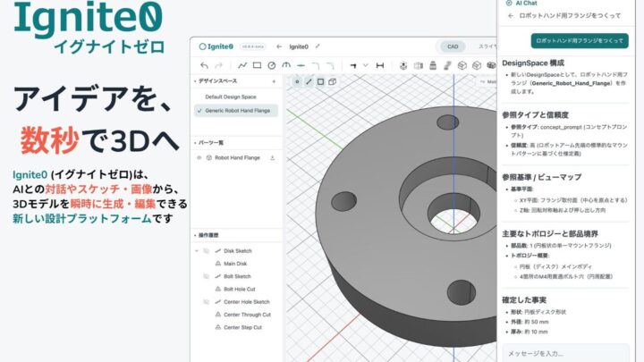Viewport: 644px width, 362px height.
Task: Click the extrude tool icon after the dimension tool
Action: pyautogui.click(x=403, y=65)
